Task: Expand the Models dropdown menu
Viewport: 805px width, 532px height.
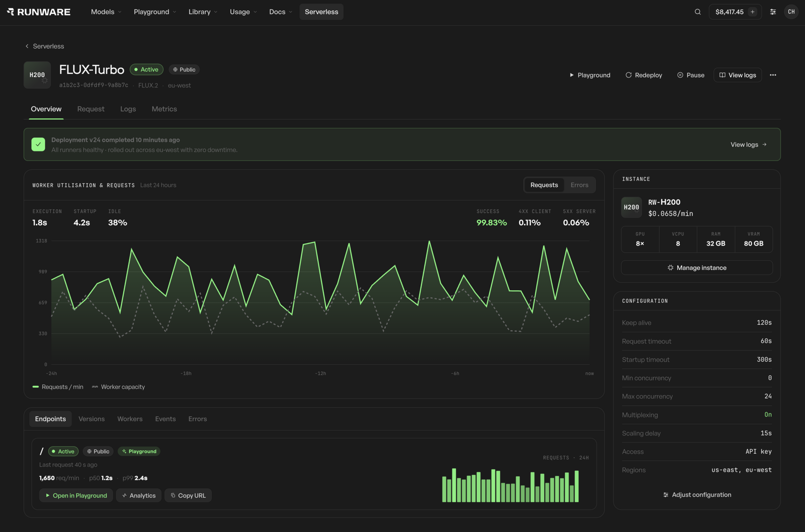Action: (106, 12)
